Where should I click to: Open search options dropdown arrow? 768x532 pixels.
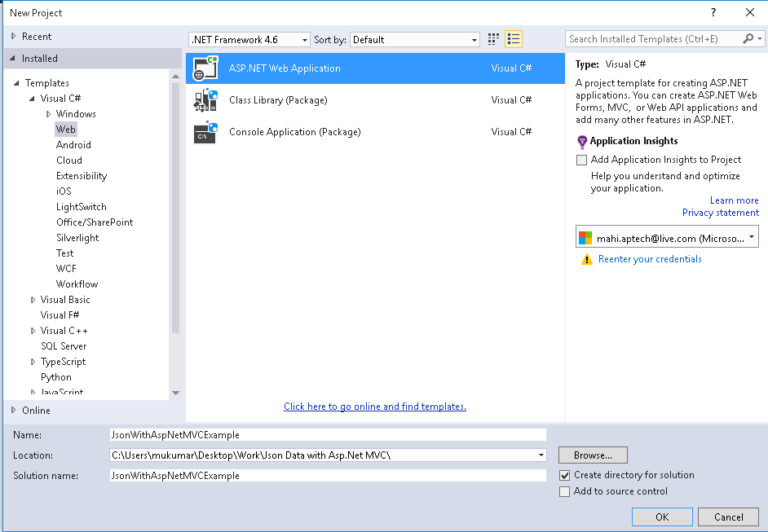click(x=760, y=38)
